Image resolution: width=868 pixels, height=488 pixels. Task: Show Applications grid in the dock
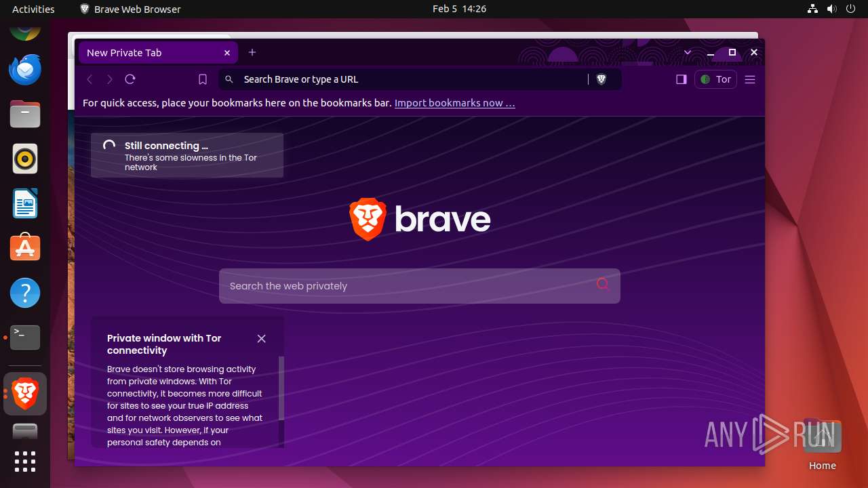pos(25,461)
